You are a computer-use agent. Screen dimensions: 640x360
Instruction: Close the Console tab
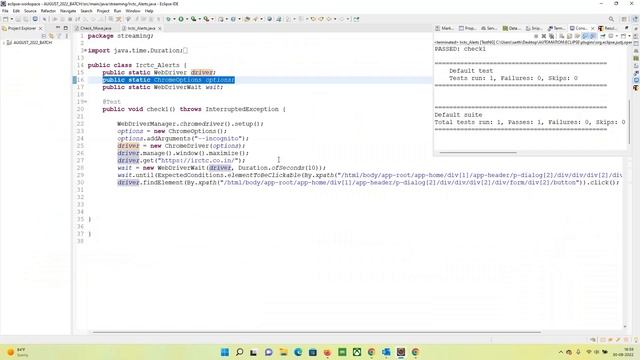tap(593, 28)
